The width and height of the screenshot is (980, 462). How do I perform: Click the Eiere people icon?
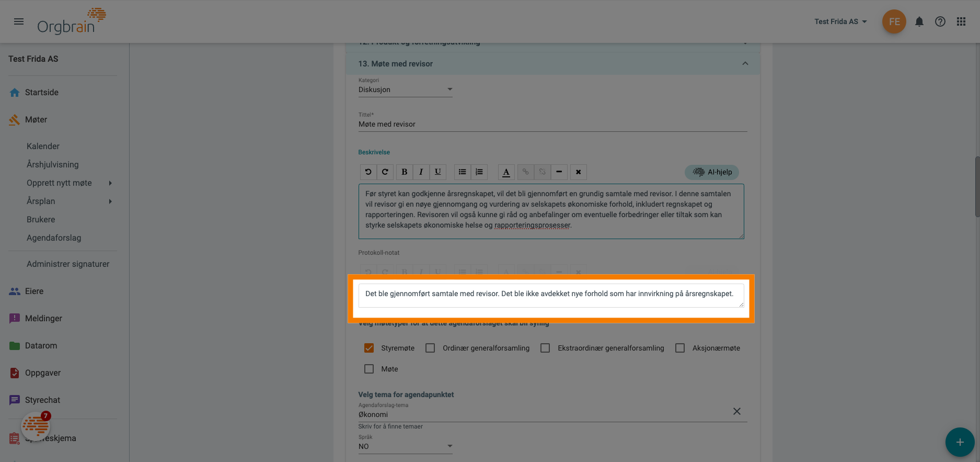pyautogui.click(x=15, y=291)
